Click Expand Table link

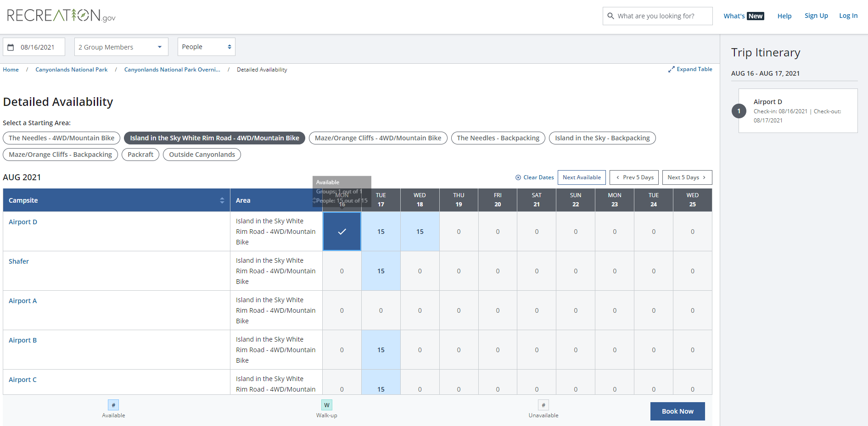coord(690,69)
